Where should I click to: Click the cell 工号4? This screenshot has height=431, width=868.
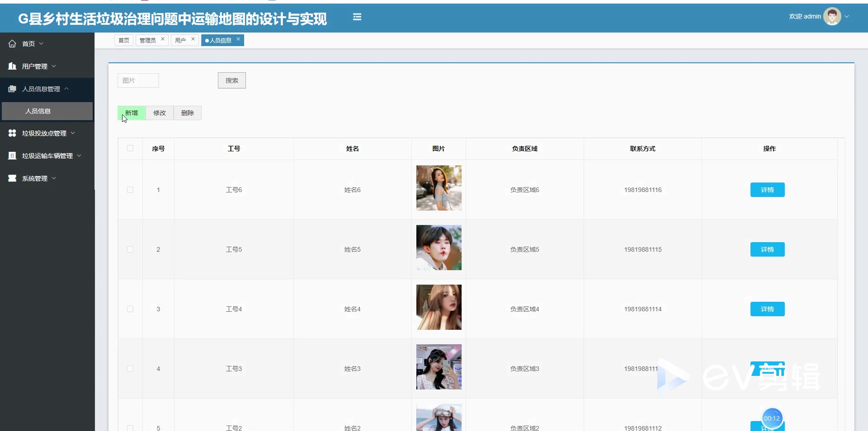coord(234,309)
